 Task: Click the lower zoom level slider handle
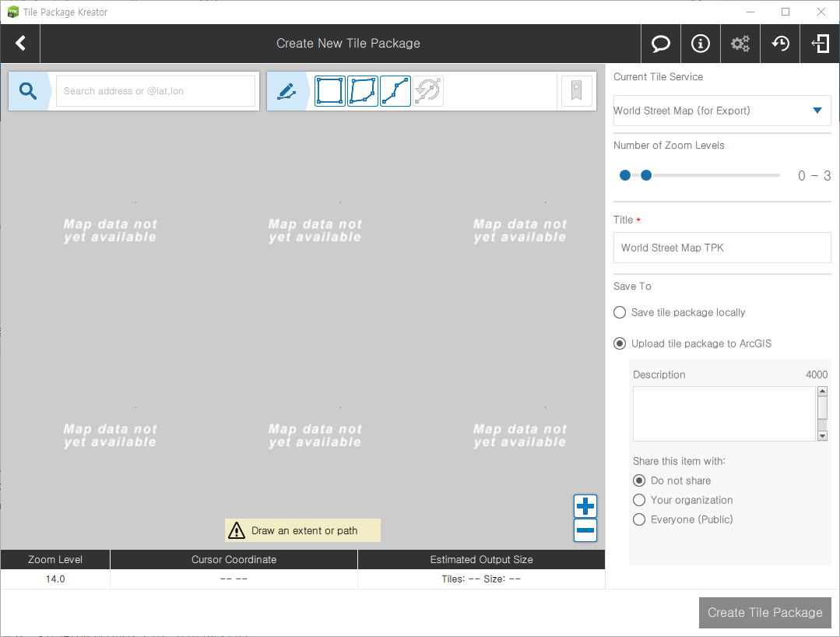[x=624, y=175]
